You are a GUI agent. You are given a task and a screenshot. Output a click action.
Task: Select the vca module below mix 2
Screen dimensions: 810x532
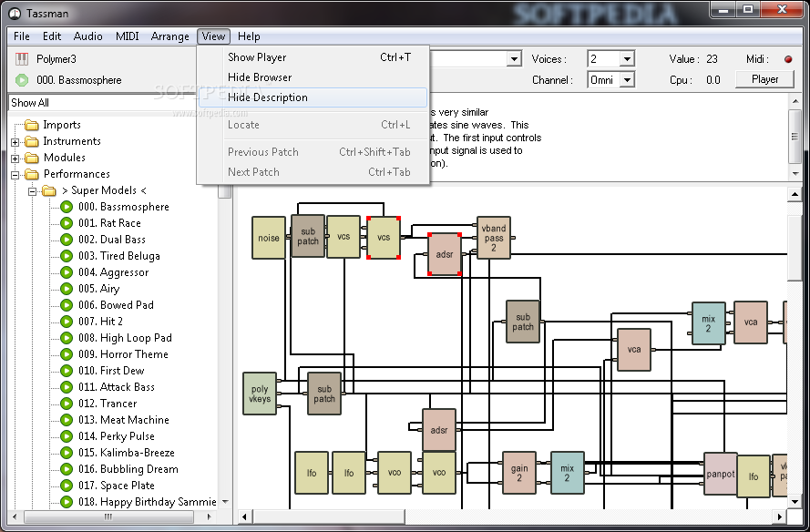[634, 350]
